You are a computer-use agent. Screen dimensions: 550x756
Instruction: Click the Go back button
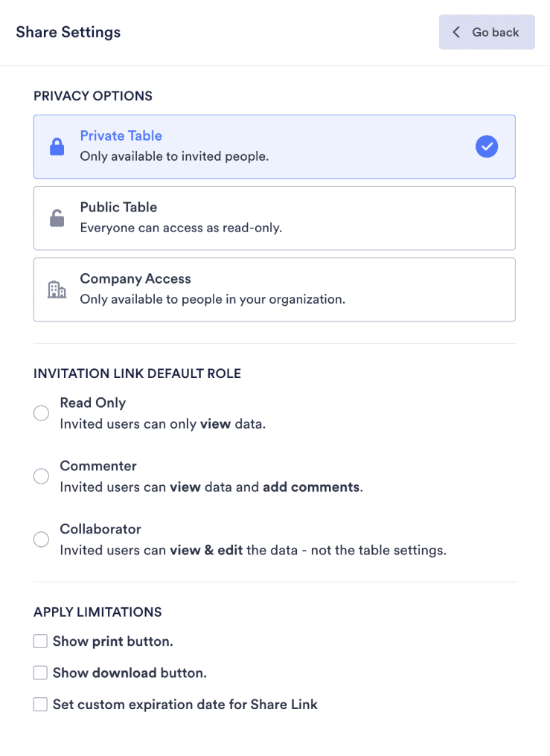(487, 32)
